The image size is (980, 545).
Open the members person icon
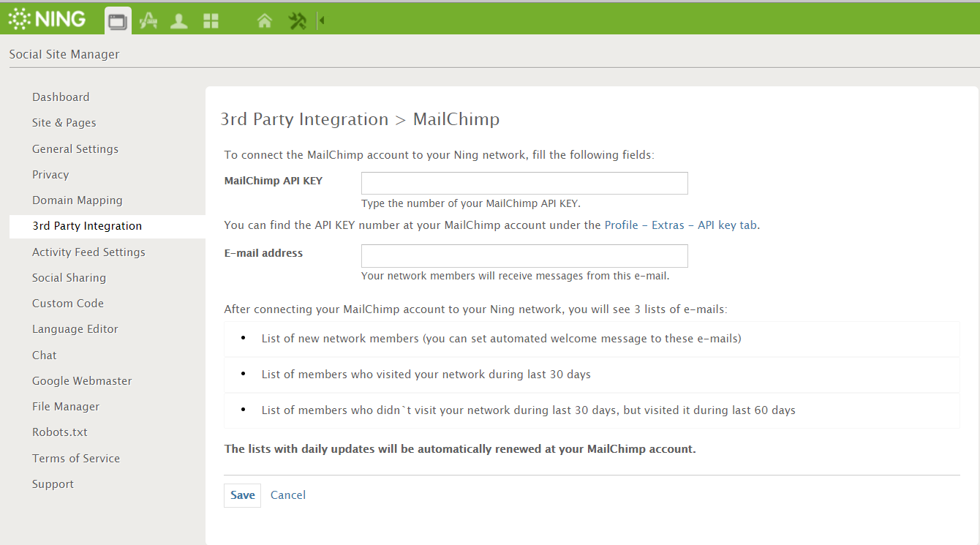(x=179, y=21)
